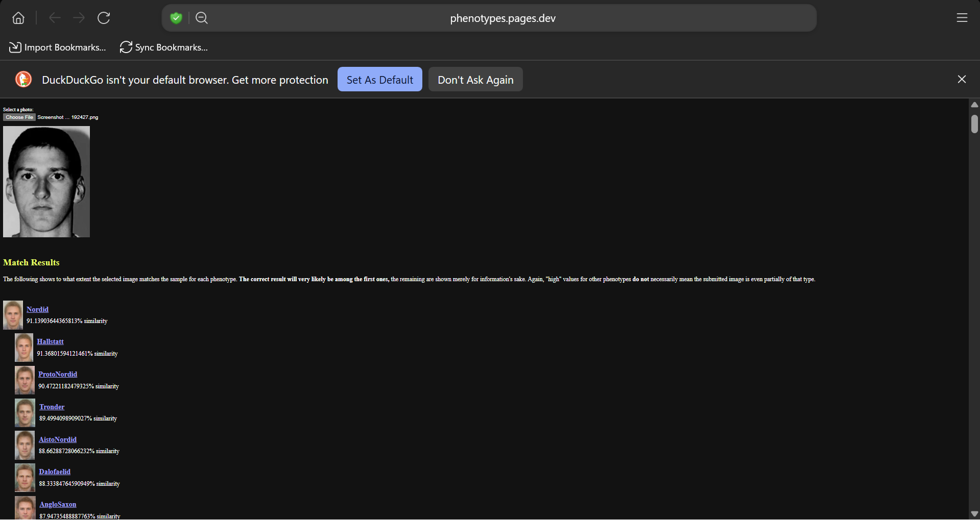Image resolution: width=980 pixels, height=520 pixels.
Task: Click the Choose File button
Action: point(19,117)
